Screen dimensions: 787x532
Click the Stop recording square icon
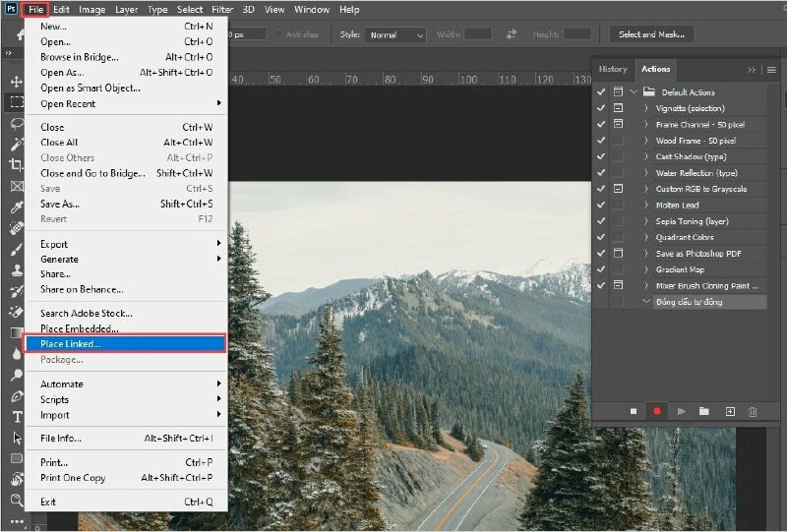635,411
